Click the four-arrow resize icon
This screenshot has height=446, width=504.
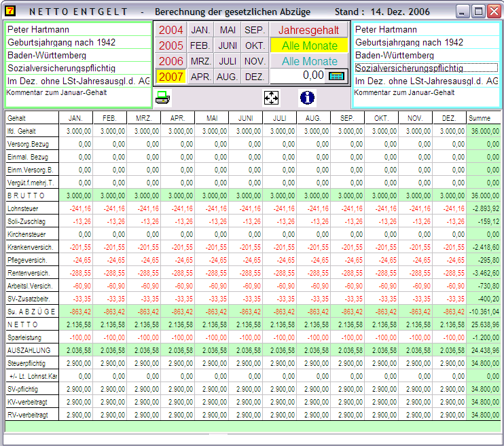(271, 97)
